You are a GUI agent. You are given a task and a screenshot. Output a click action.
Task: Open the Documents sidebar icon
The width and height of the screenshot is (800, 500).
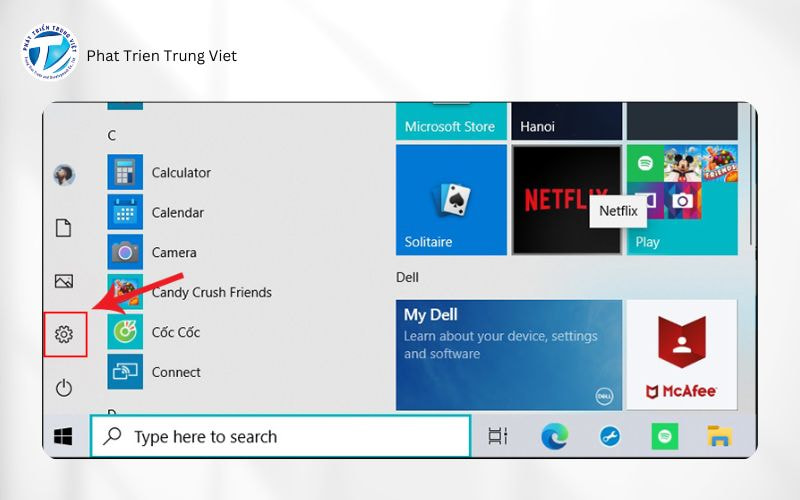[64, 228]
